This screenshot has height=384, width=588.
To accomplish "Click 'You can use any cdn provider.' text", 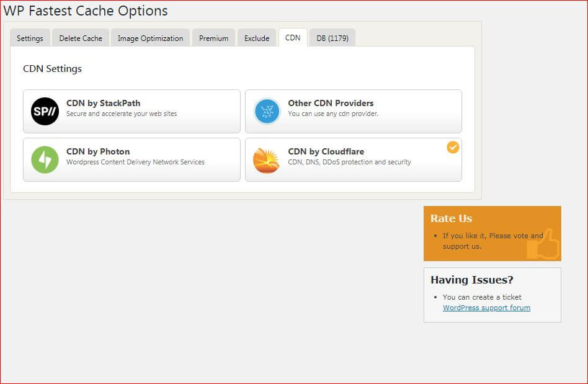I will (x=333, y=114).
